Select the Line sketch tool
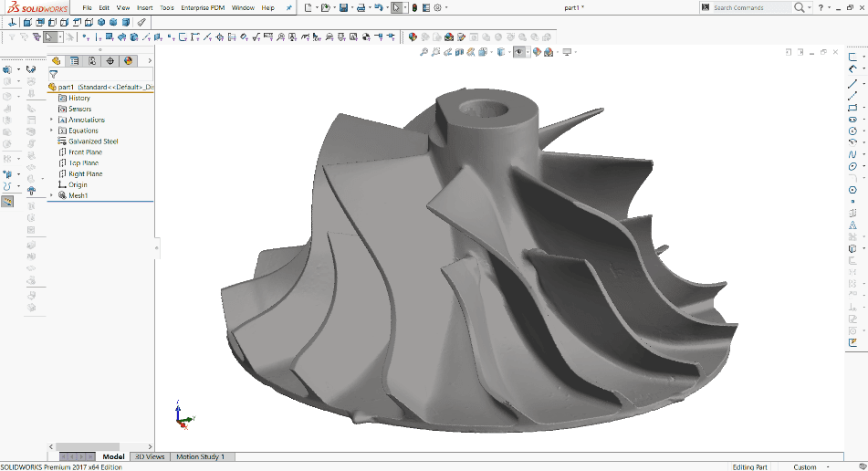The width and height of the screenshot is (868, 471). [852, 84]
